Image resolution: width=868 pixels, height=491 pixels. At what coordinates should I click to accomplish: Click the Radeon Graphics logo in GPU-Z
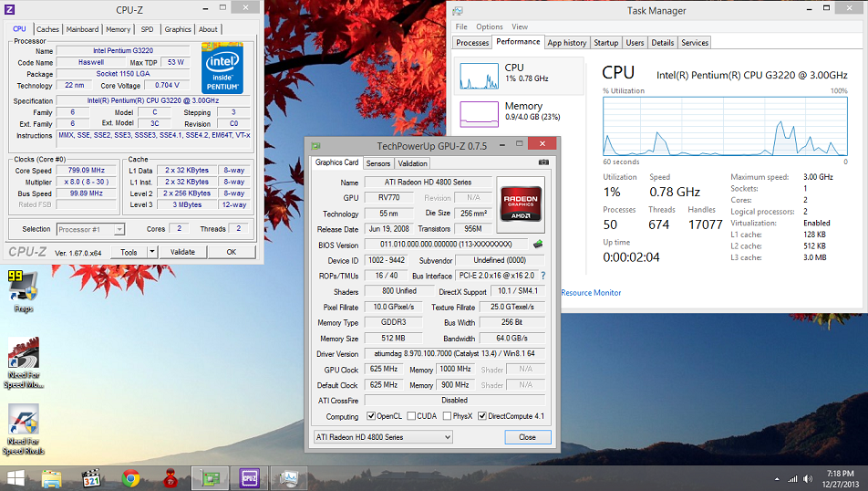coord(521,204)
